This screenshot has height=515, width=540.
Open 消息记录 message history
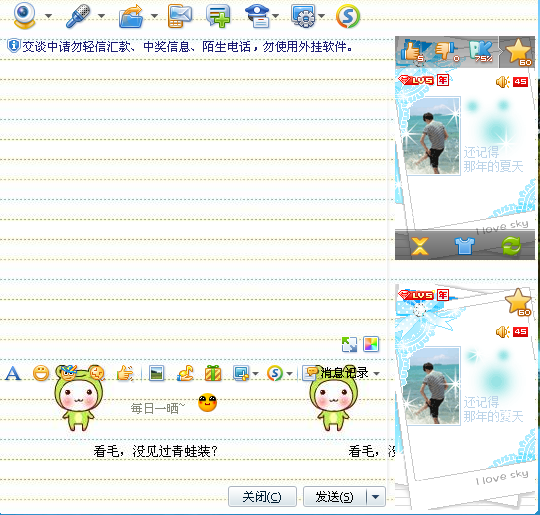coord(336,373)
